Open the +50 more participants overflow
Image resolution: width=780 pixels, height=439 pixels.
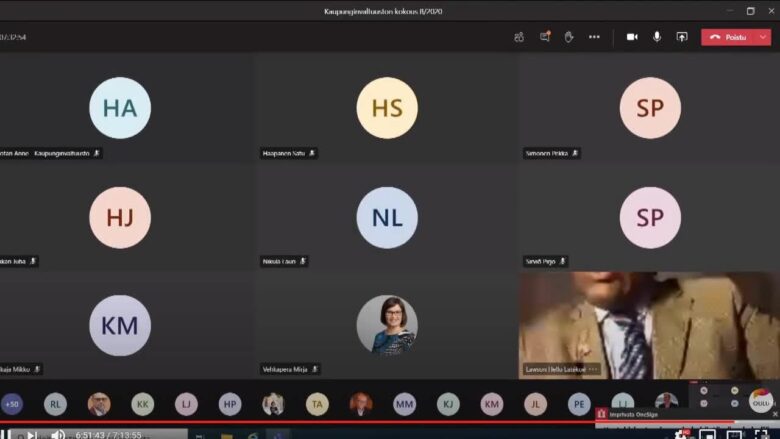[12, 404]
